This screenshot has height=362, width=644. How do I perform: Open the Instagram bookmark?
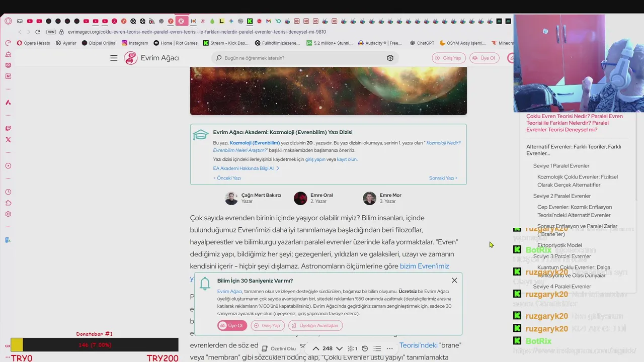click(135, 43)
